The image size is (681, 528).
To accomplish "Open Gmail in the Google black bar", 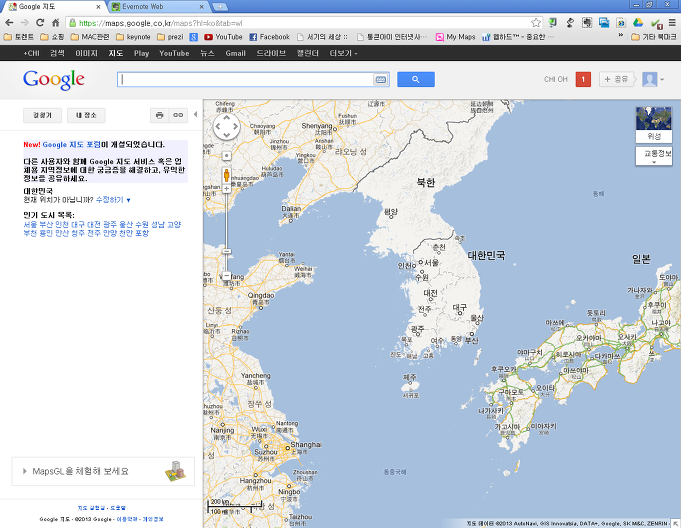I will [235, 53].
